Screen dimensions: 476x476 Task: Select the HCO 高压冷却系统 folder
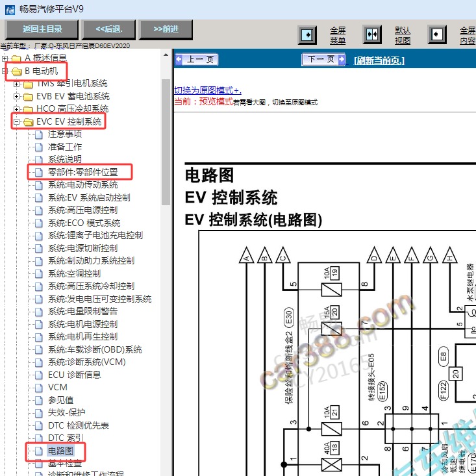tap(72, 108)
